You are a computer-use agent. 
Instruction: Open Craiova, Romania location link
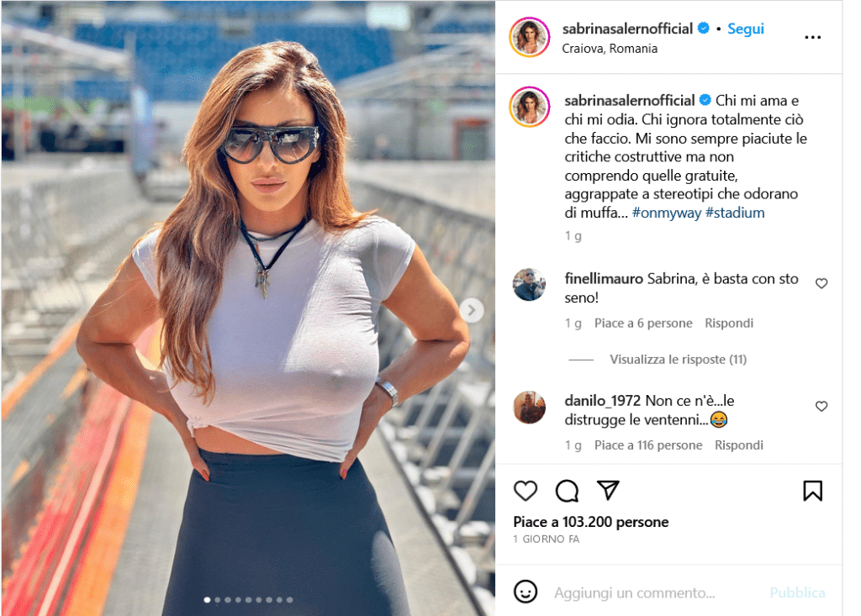pos(610,48)
